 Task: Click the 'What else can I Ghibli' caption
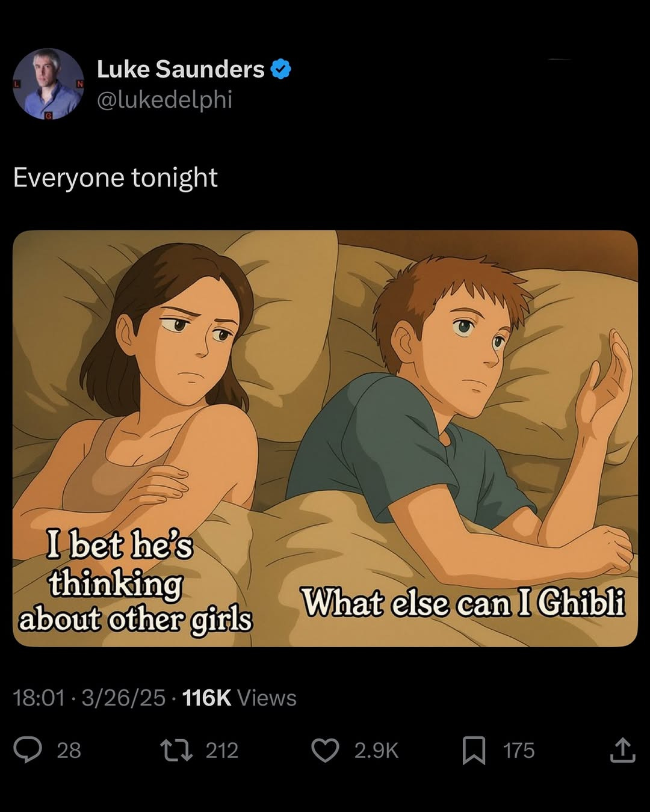[x=463, y=602]
